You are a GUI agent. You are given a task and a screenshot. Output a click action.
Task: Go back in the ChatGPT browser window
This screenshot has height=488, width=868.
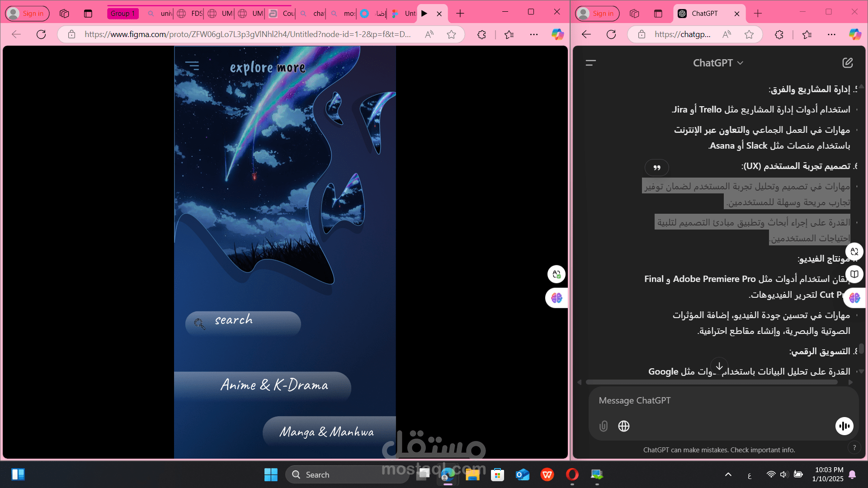[586, 34]
